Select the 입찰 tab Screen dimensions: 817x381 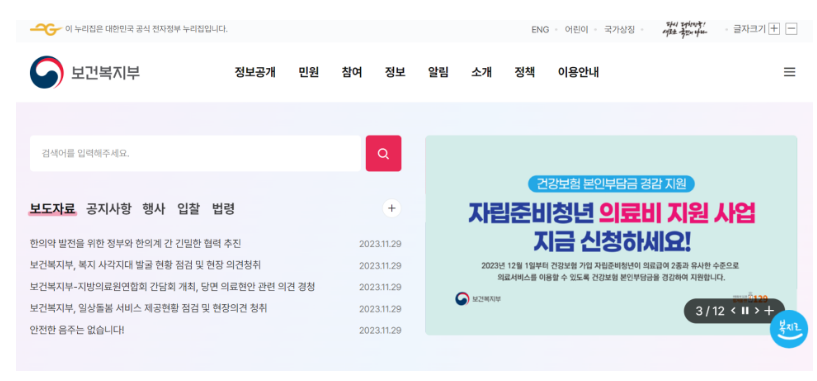[x=188, y=209]
